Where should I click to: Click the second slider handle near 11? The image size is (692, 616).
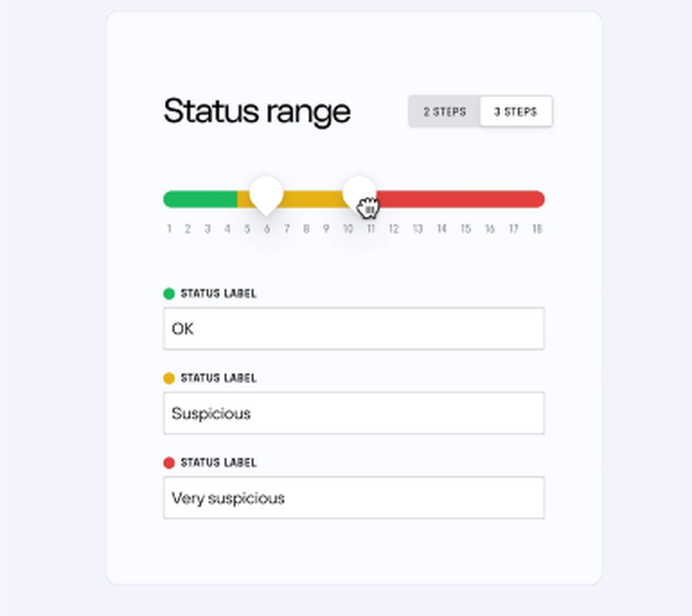[x=359, y=192]
